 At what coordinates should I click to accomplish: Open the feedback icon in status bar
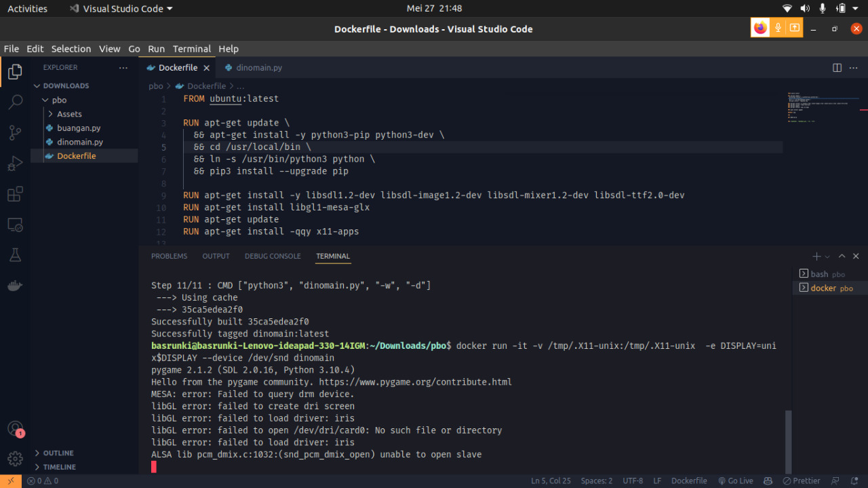835,481
